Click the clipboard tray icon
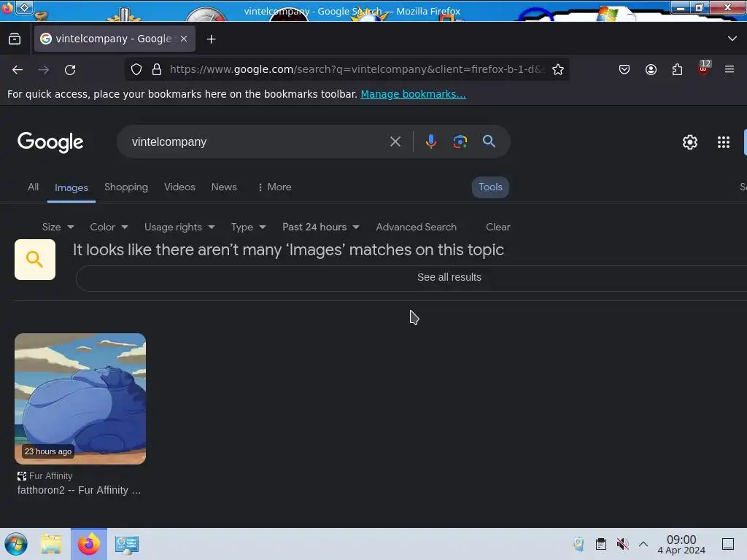Screen dimensions: 747x560 coord(601,544)
